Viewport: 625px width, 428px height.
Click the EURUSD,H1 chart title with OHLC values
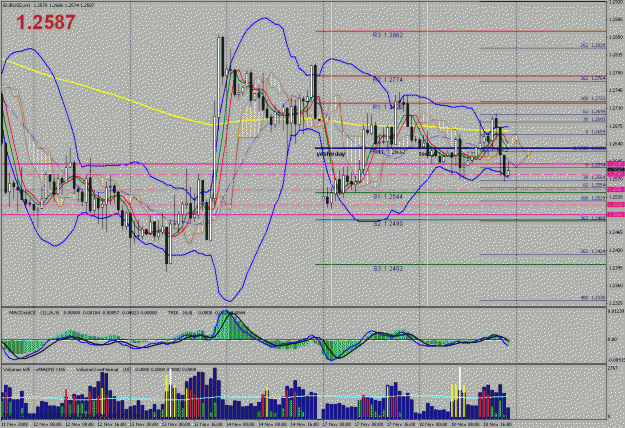48,5
